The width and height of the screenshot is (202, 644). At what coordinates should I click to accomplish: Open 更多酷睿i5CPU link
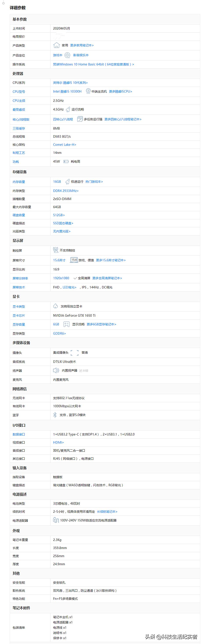click(121, 91)
